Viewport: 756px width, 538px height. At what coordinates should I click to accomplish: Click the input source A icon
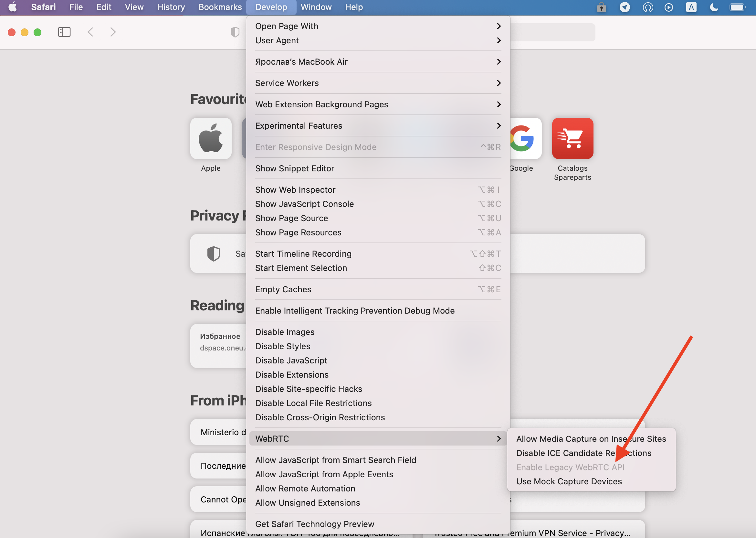point(691,7)
